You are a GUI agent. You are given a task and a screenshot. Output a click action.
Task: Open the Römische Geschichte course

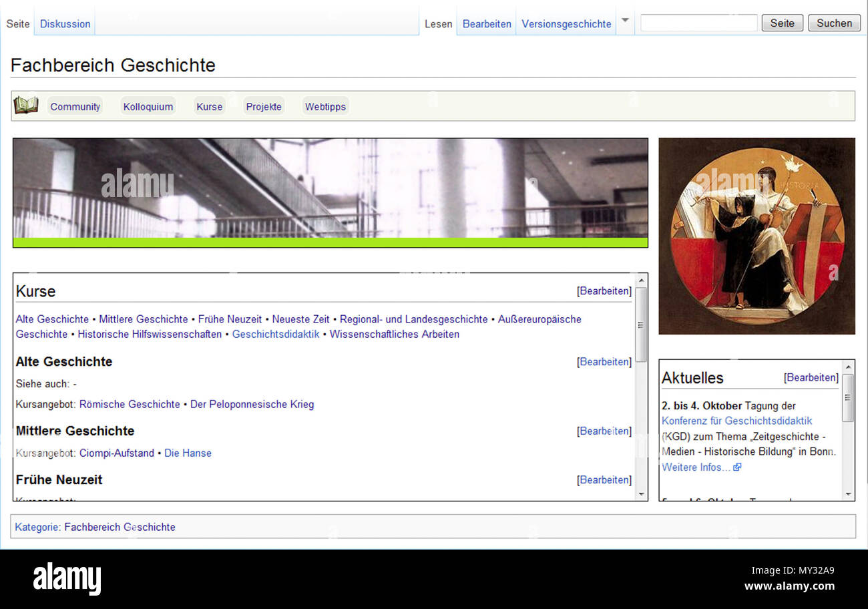(130, 404)
